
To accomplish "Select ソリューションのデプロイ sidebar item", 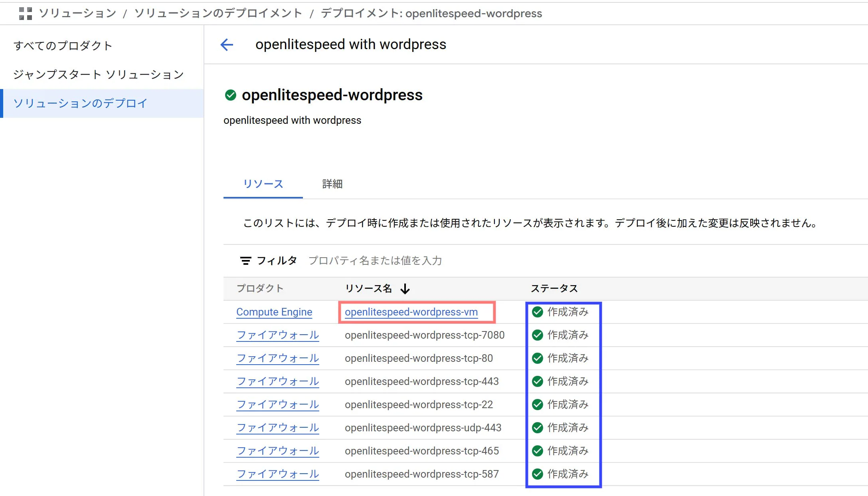I will pos(102,103).
